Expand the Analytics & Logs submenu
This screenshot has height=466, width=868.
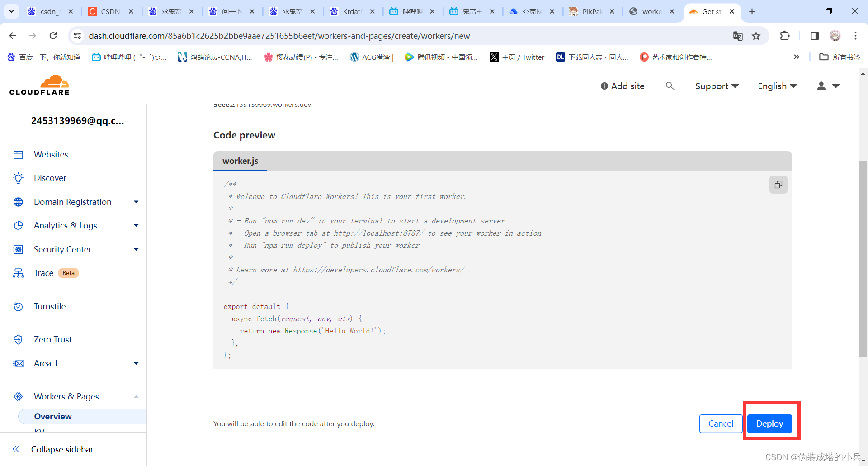click(x=136, y=226)
